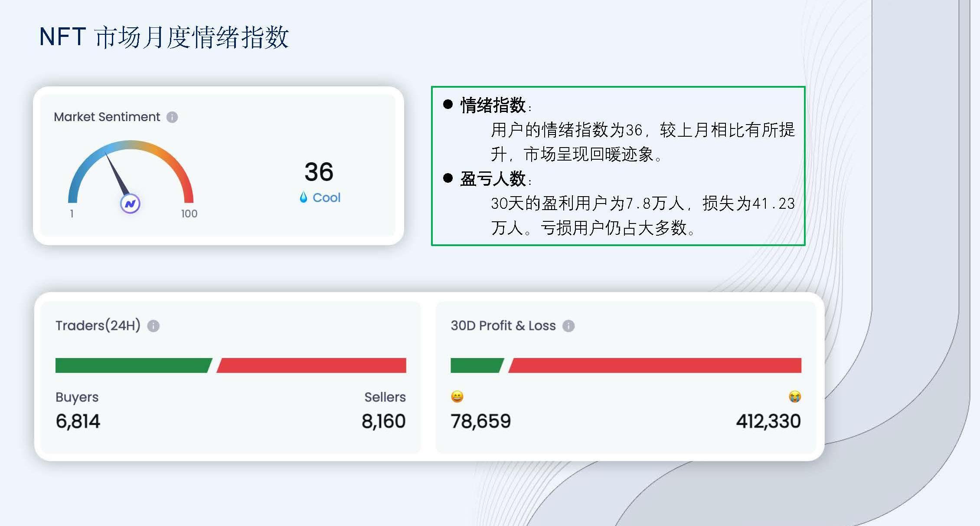Click the red loss bar segment

655,365
